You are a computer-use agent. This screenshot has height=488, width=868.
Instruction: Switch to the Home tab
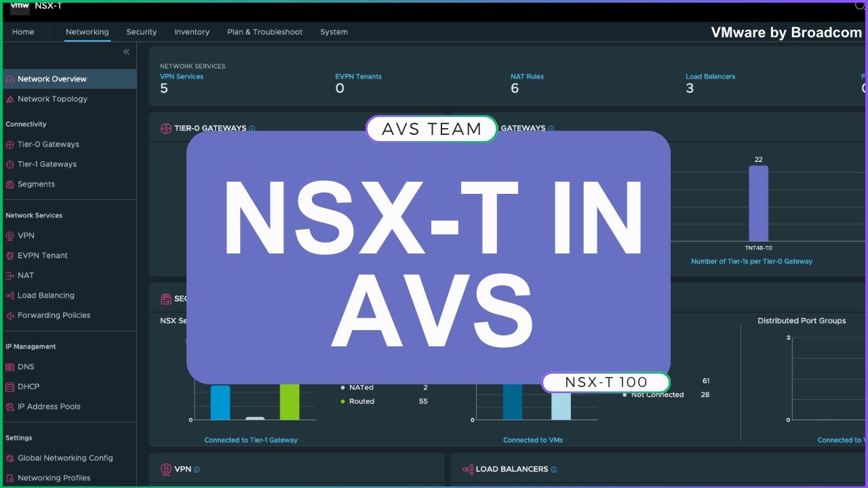(x=23, y=32)
